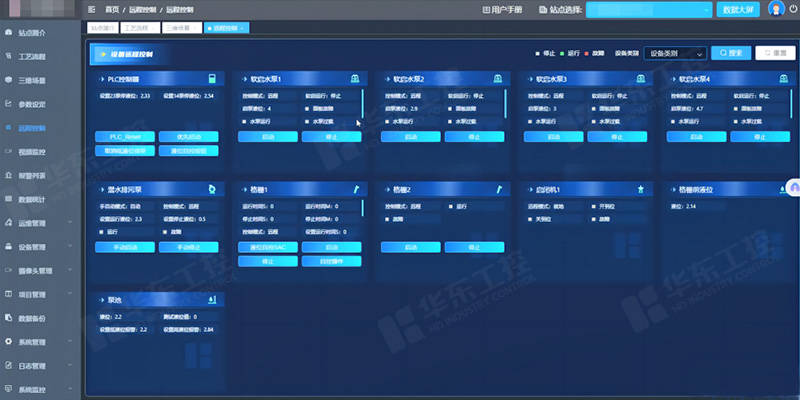Click the 启闭机1 card icon
This screenshot has width=800, height=400.
(x=640, y=188)
